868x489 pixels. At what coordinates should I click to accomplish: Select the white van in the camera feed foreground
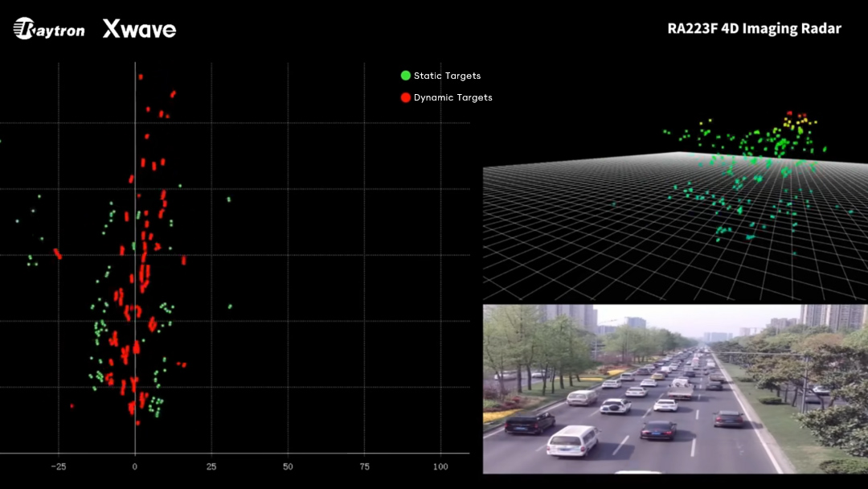click(x=573, y=441)
